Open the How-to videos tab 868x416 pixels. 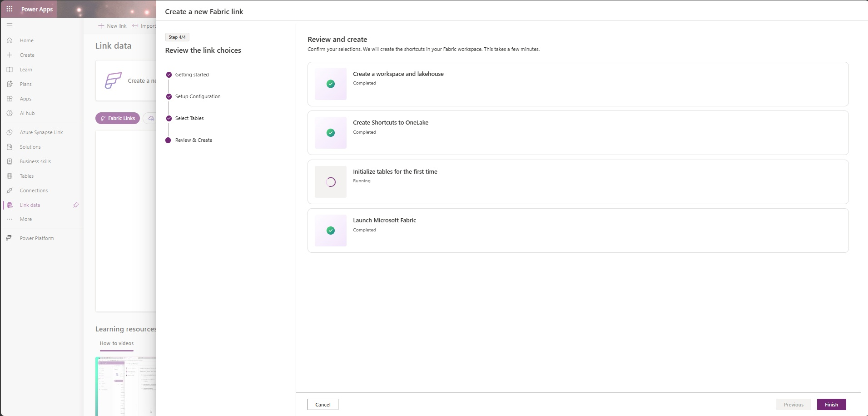point(117,344)
